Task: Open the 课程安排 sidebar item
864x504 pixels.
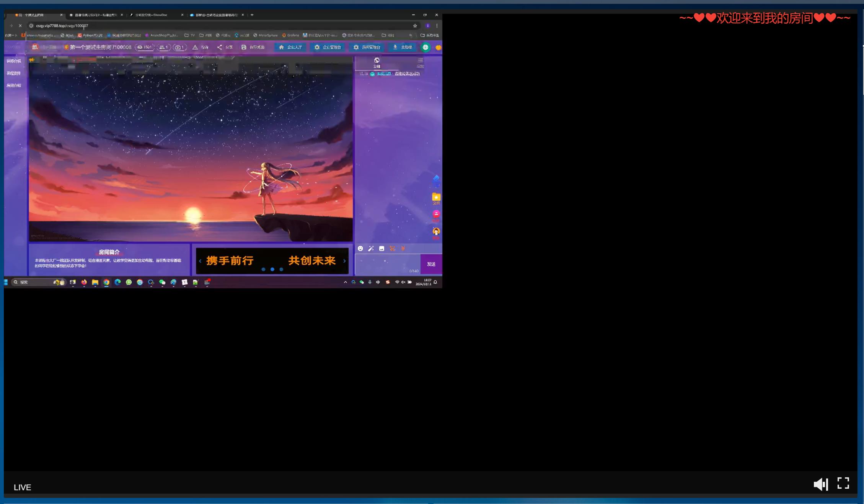Action: click(14, 73)
